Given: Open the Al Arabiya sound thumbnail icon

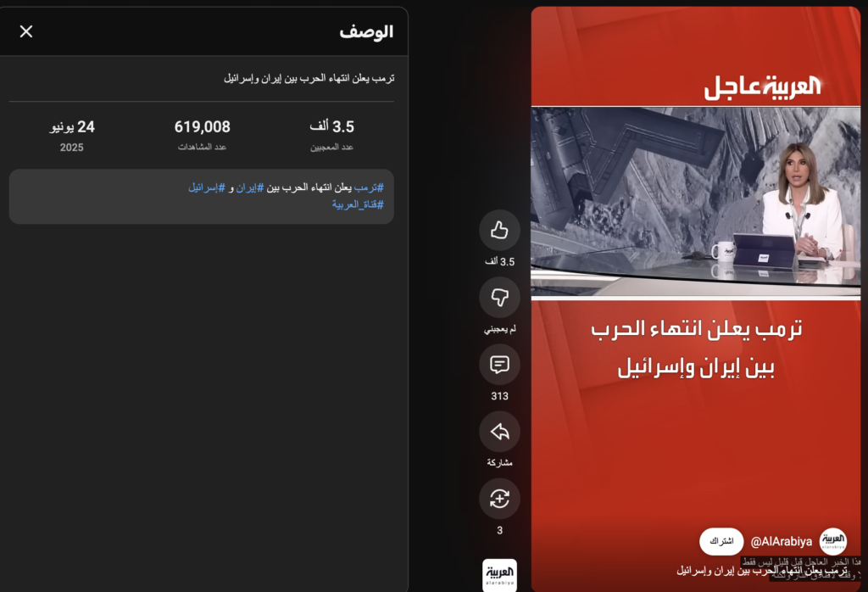Looking at the screenshot, I should point(499,575).
